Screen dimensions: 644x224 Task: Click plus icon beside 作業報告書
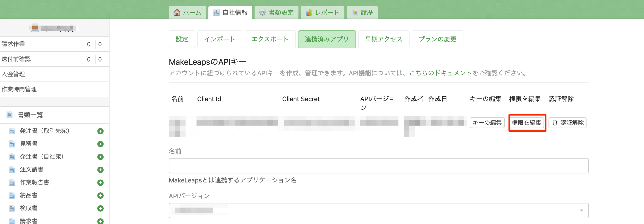coord(100,183)
